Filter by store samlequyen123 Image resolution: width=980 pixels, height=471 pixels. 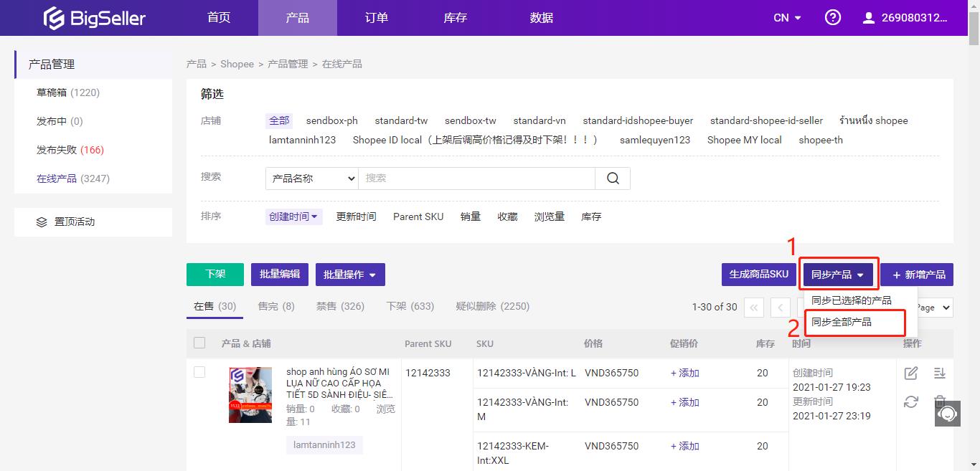pos(655,141)
